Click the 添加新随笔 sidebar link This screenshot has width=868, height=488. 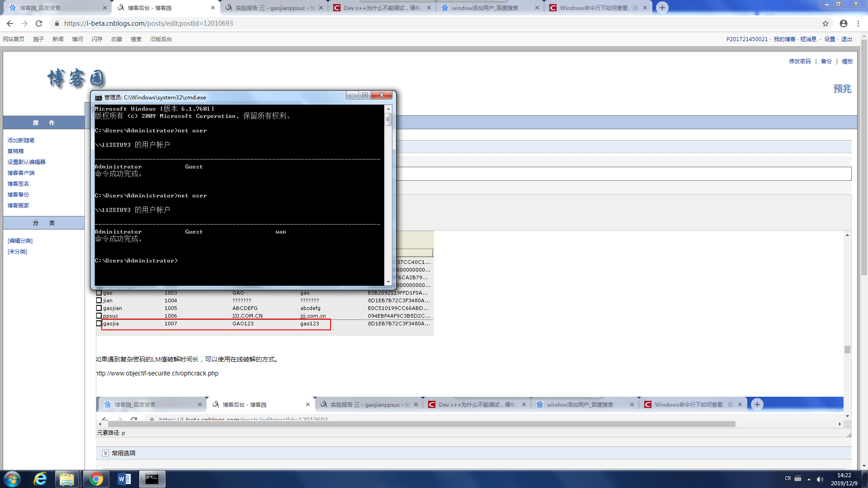pyautogui.click(x=21, y=141)
